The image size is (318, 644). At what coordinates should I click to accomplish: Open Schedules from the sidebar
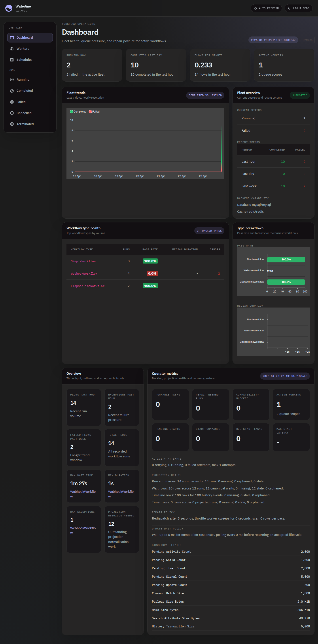(30, 60)
